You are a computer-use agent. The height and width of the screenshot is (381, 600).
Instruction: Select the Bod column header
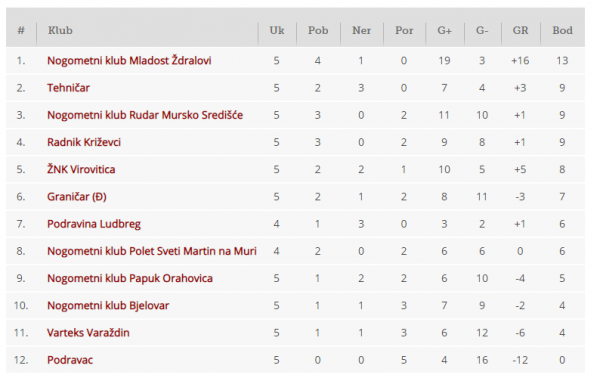(562, 30)
